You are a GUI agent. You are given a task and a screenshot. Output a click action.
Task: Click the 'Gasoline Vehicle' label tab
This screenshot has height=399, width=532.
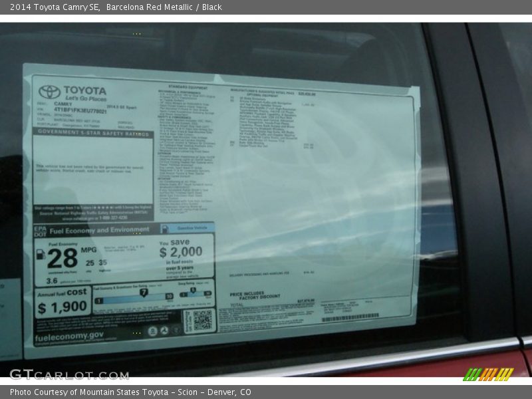[x=192, y=228]
